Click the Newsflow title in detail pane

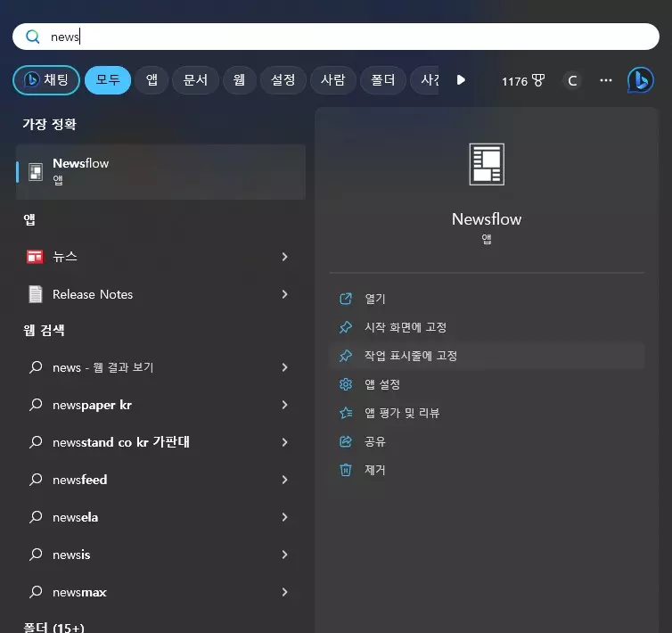pos(487,219)
